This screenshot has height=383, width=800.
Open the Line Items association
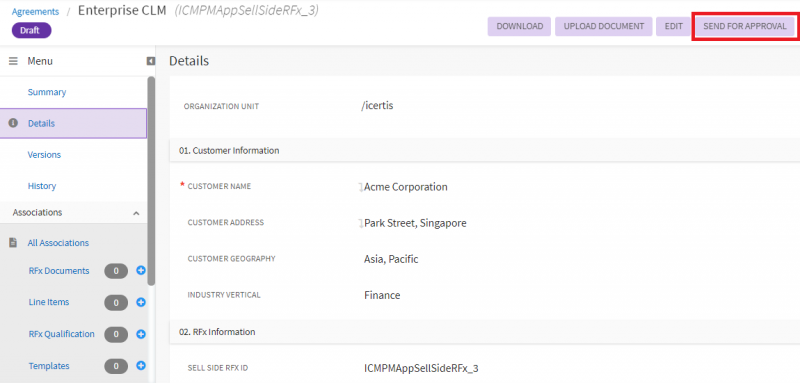[x=49, y=302]
